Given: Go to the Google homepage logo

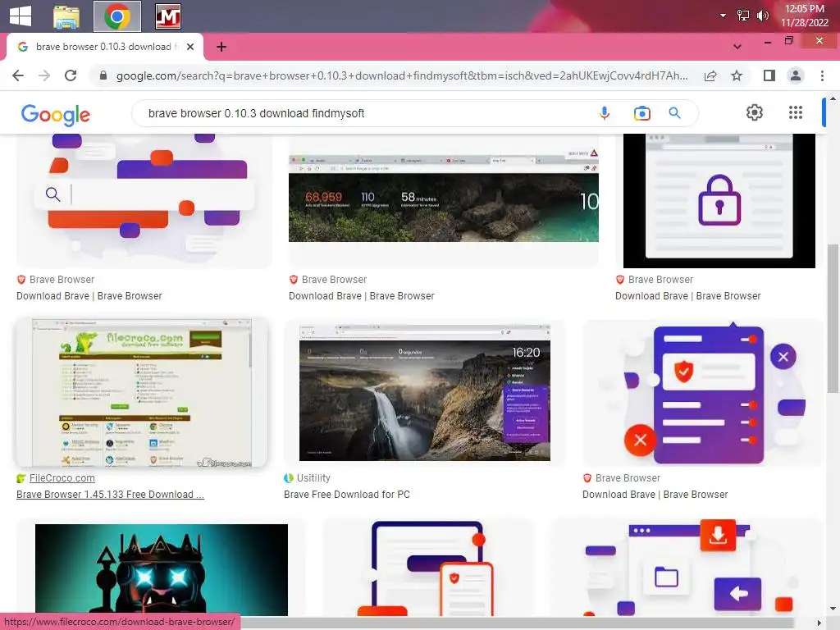Looking at the screenshot, I should click(56, 114).
